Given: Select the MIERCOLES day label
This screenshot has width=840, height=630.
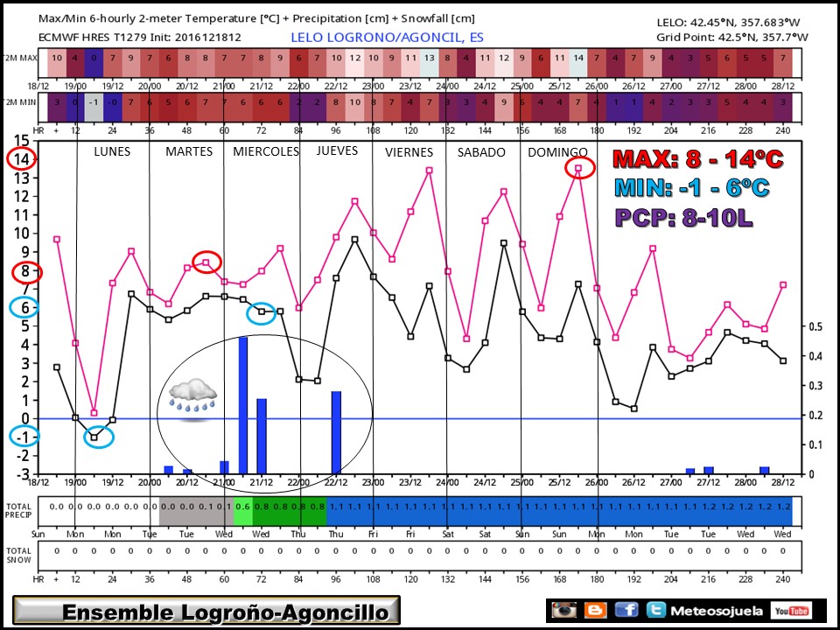Looking at the screenshot, I should click(266, 151).
